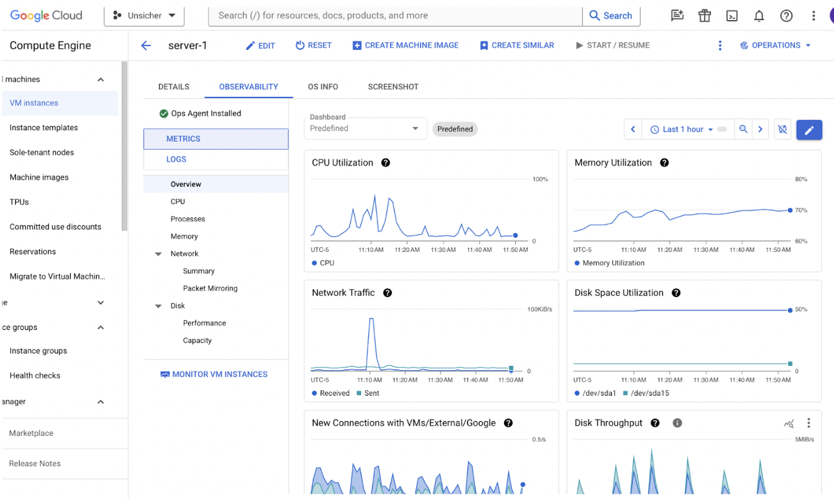Select Processes in the metrics tree

pyautogui.click(x=187, y=219)
